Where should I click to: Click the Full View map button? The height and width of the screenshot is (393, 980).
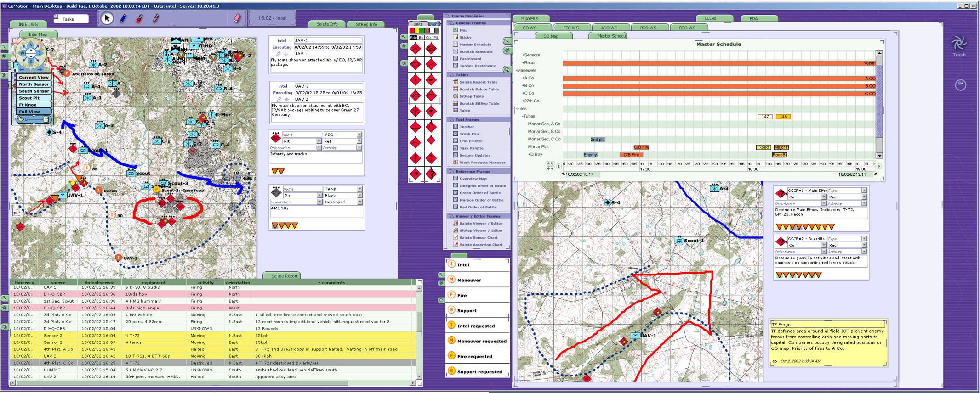coord(29,112)
